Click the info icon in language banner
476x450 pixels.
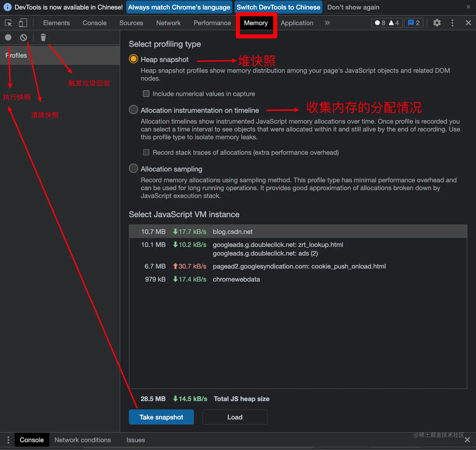[7, 7]
